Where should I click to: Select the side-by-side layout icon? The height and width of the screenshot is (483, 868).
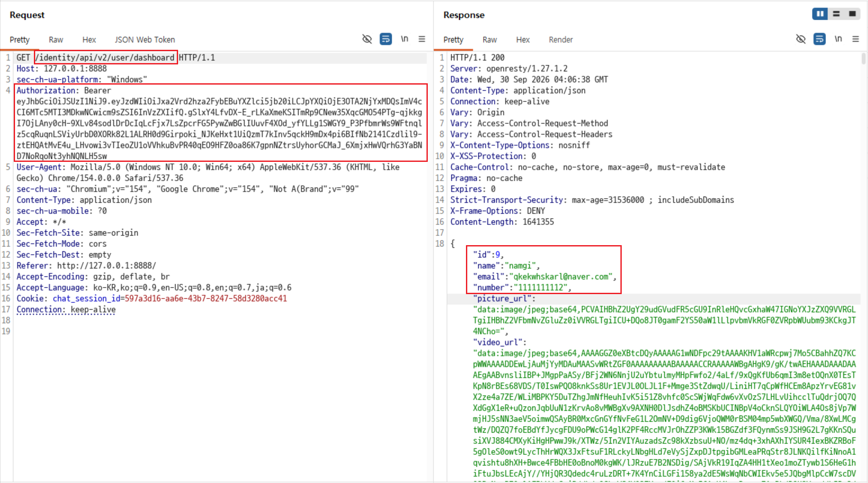tap(820, 14)
